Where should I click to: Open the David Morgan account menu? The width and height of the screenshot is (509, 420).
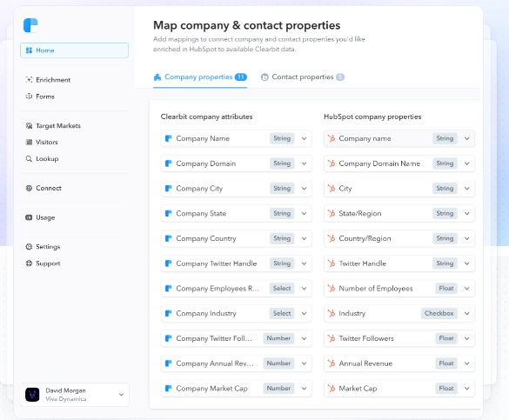pyautogui.click(x=74, y=395)
